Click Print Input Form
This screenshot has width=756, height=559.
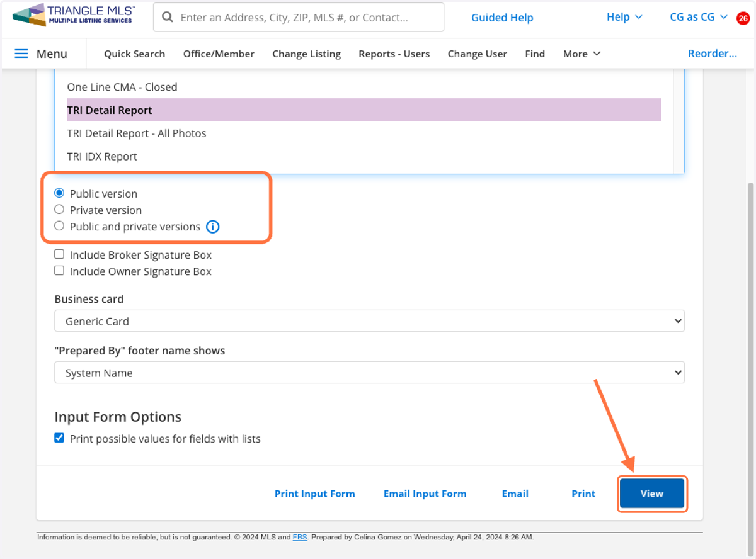pyautogui.click(x=315, y=494)
